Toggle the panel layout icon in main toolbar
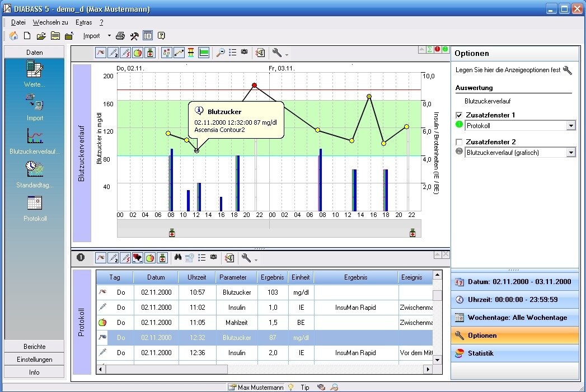 (x=148, y=36)
